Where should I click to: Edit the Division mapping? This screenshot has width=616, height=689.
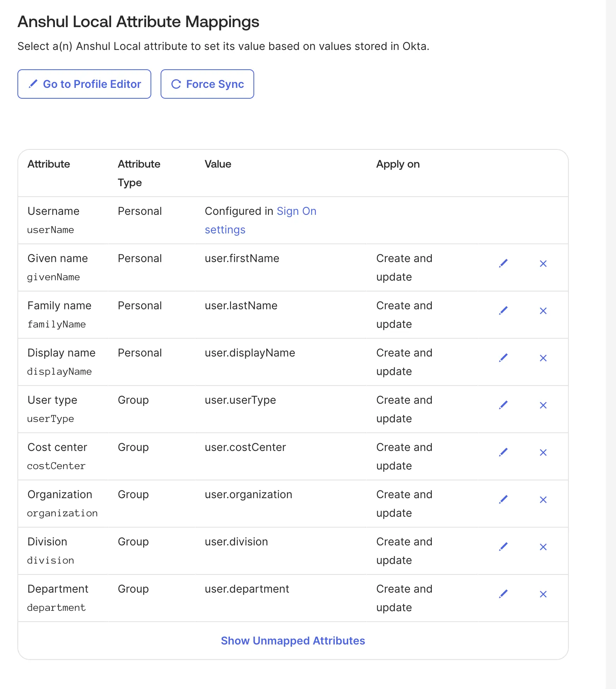point(503,547)
